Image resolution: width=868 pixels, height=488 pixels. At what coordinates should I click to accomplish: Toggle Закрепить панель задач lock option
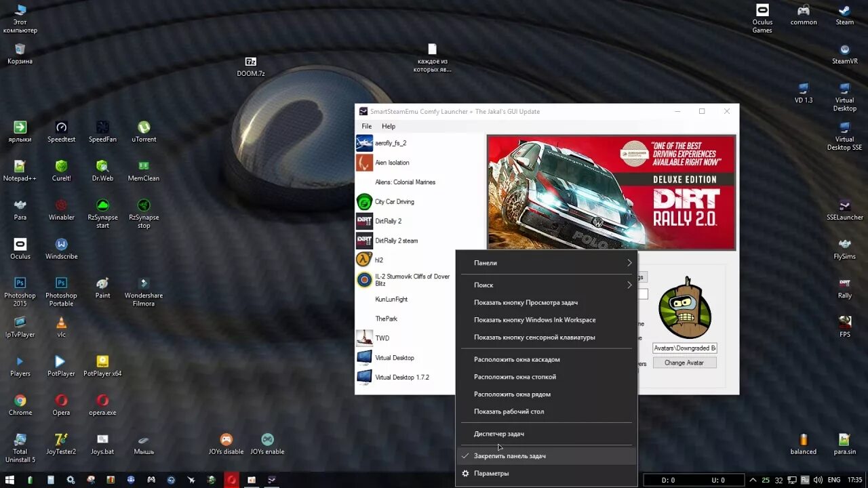point(547,456)
